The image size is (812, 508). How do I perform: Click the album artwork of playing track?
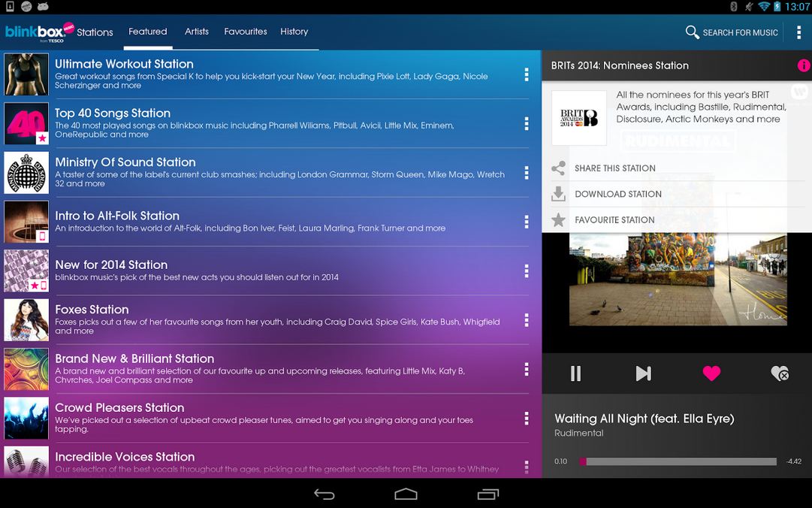(x=678, y=279)
